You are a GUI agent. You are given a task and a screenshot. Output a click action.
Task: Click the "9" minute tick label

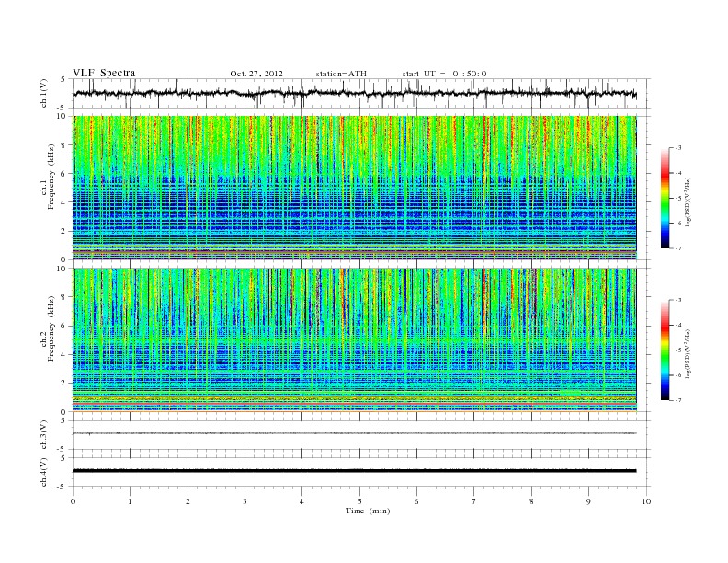(x=588, y=501)
